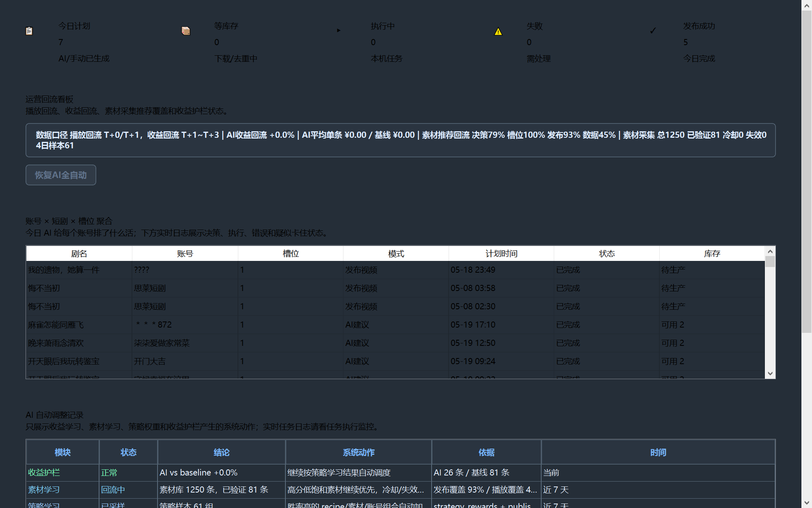The height and width of the screenshot is (508, 812).
Task: Click the page scrollbar up arrow at top
Action: (x=807, y=5)
